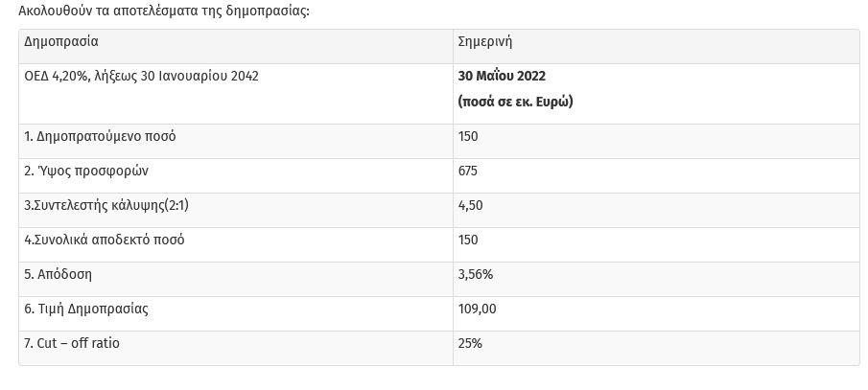Click the auction price 109,00
This screenshot has height=390, width=868.
click(478, 309)
